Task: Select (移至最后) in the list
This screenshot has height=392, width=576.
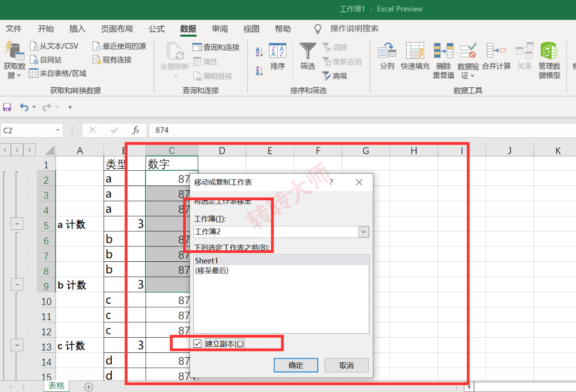Action: tap(281, 271)
